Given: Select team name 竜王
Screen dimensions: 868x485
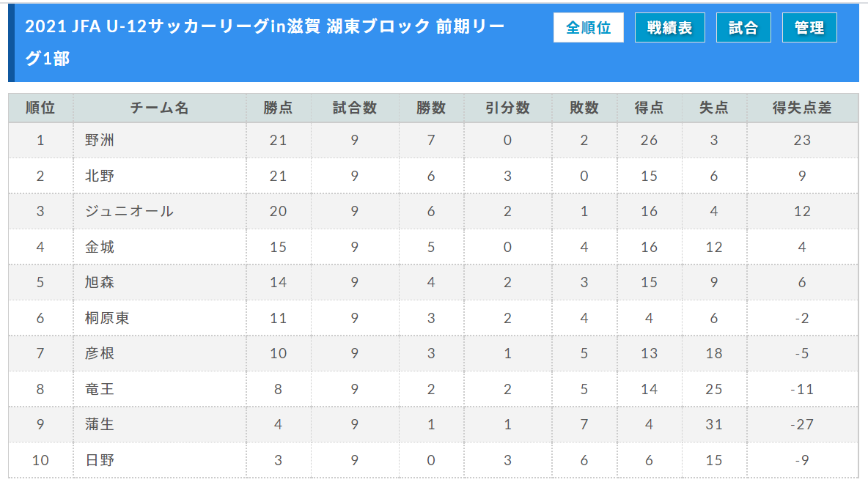Looking at the screenshot, I should (100, 389).
